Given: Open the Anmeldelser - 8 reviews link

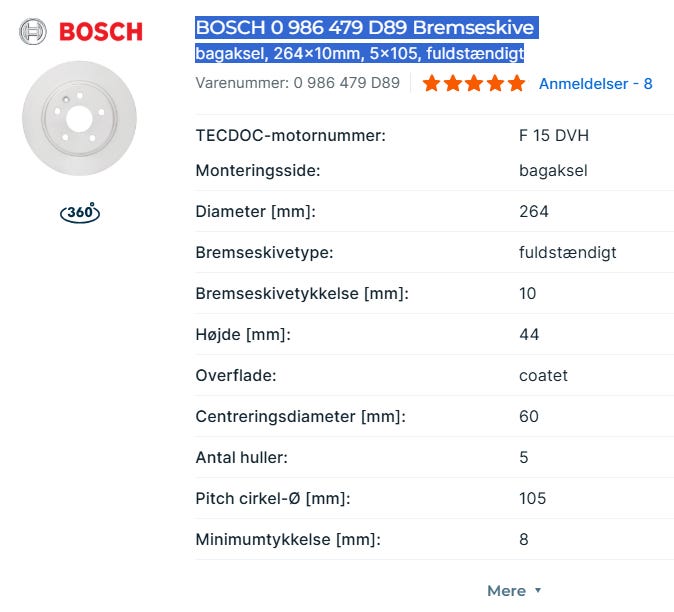Looking at the screenshot, I should coord(595,84).
